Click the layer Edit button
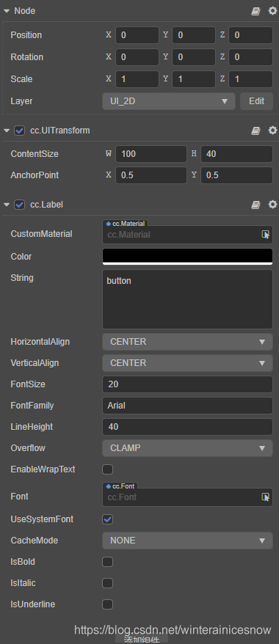Screen dimensions: 279x644 (256, 101)
